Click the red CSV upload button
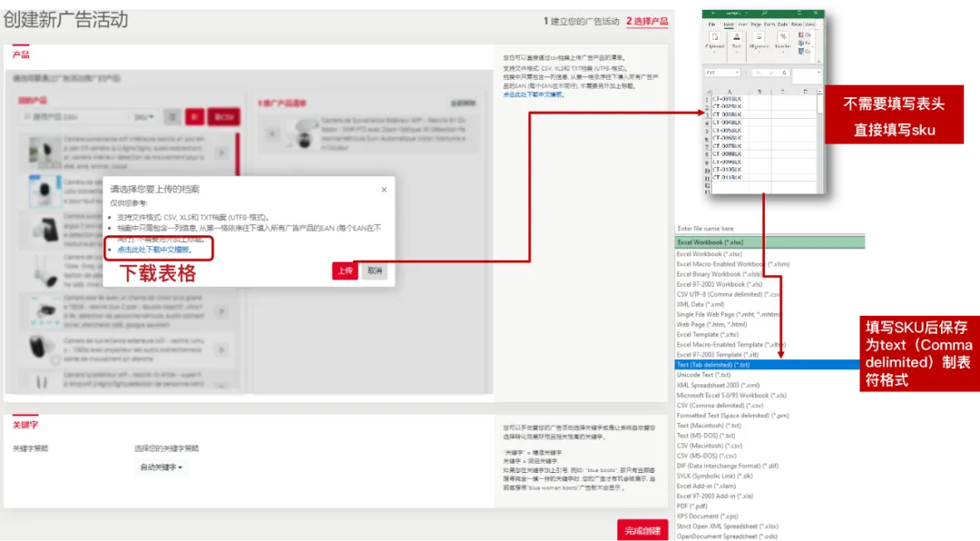The image size is (980, 541). point(224,117)
